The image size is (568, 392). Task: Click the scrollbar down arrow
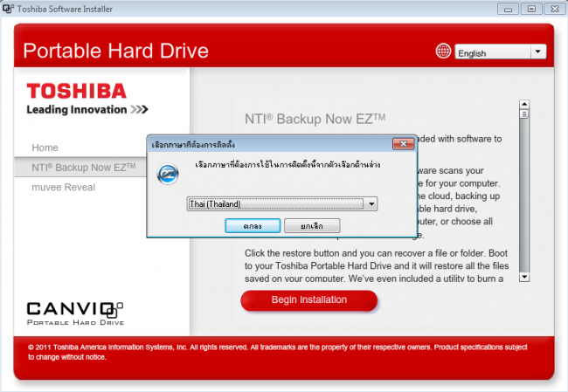coord(524,278)
